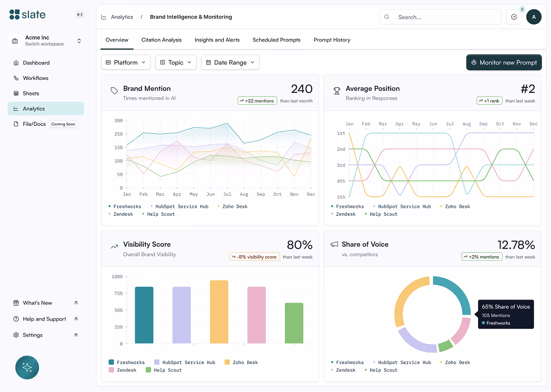Toggle Freshworks in Brand Mention legend
The image size is (551, 392).
click(125, 207)
